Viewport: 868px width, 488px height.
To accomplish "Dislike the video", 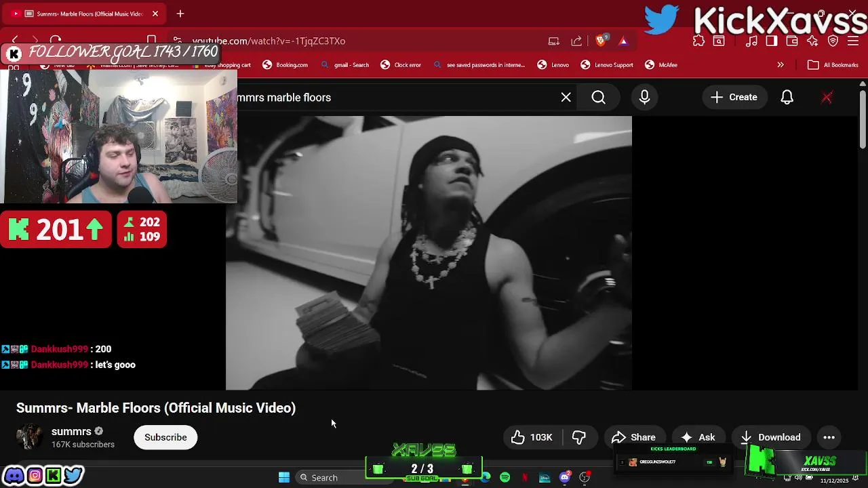I will tap(579, 437).
